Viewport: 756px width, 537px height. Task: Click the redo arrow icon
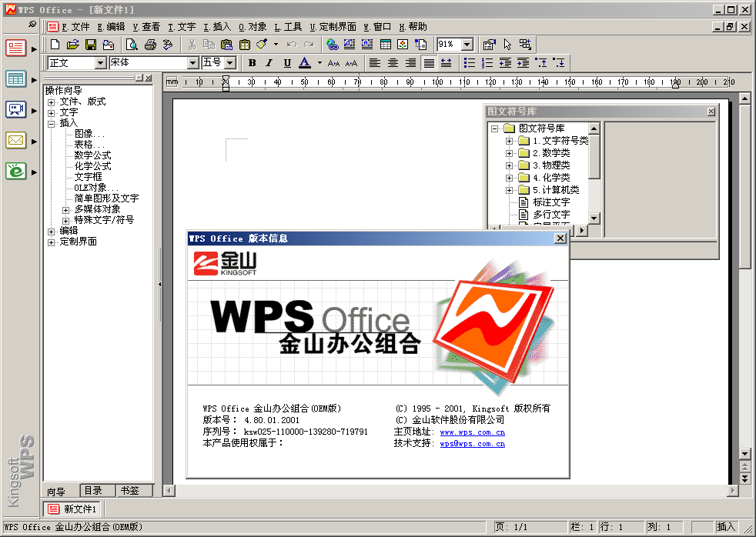[309, 45]
